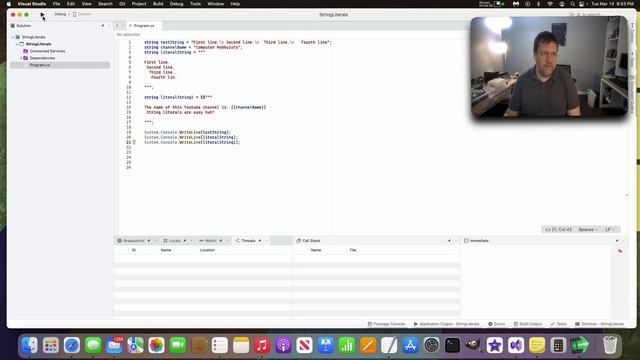Open Podcasts from the Dock
Screen dimensions: 640x360
tap(283, 345)
